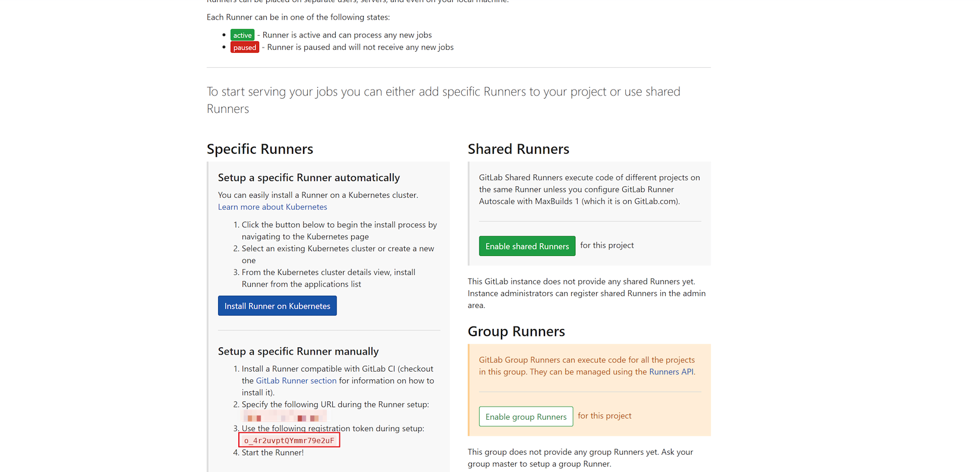Screen dimensions: 980x472
Task: Open the Learn more about Kubernetes link
Action: pyautogui.click(x=272, y=207)
